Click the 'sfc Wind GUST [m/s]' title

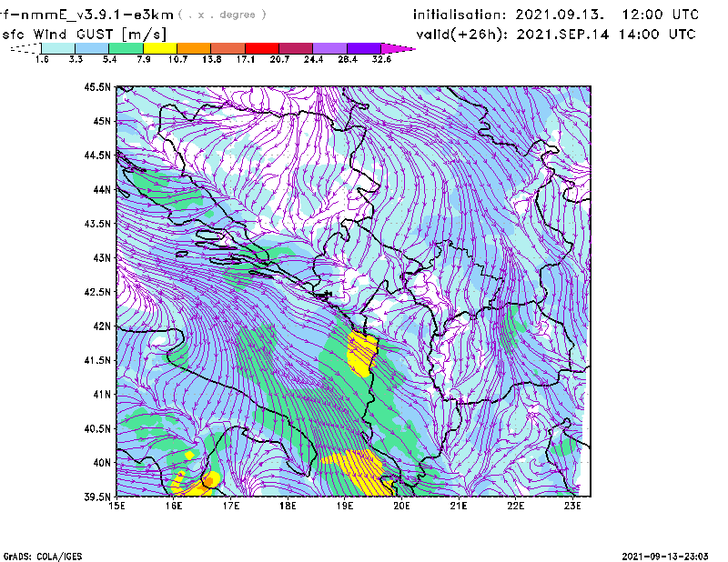click(x=84, y=34)
